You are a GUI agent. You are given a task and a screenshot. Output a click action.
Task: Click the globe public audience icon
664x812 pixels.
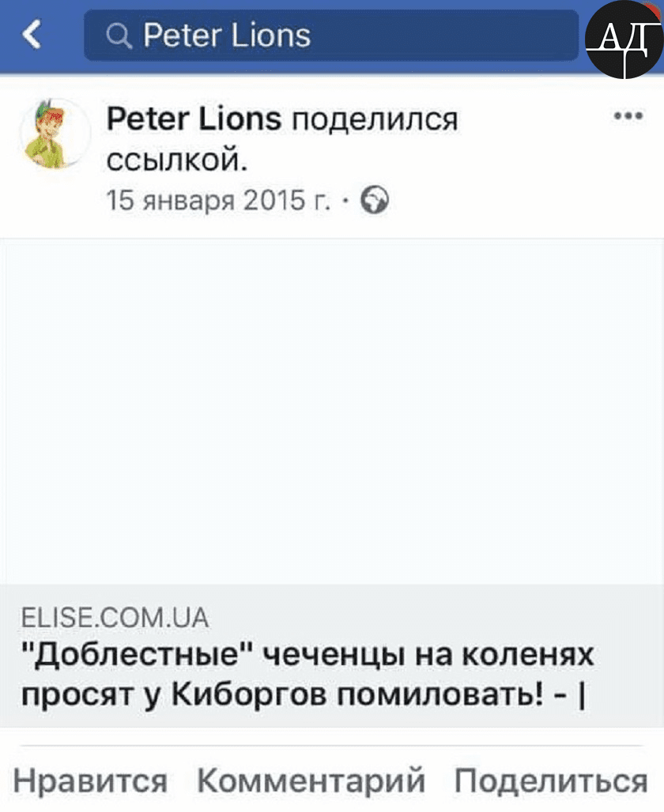pos(375,201)
